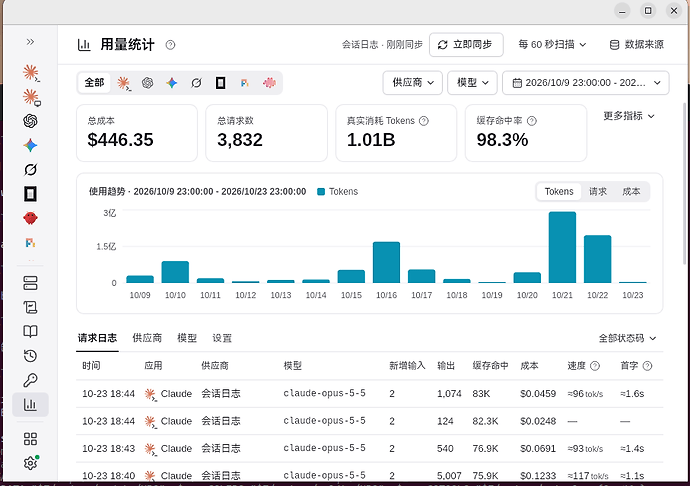Select the black square app icon in sidebar
690x486 pixels.
tap(30, 194)
